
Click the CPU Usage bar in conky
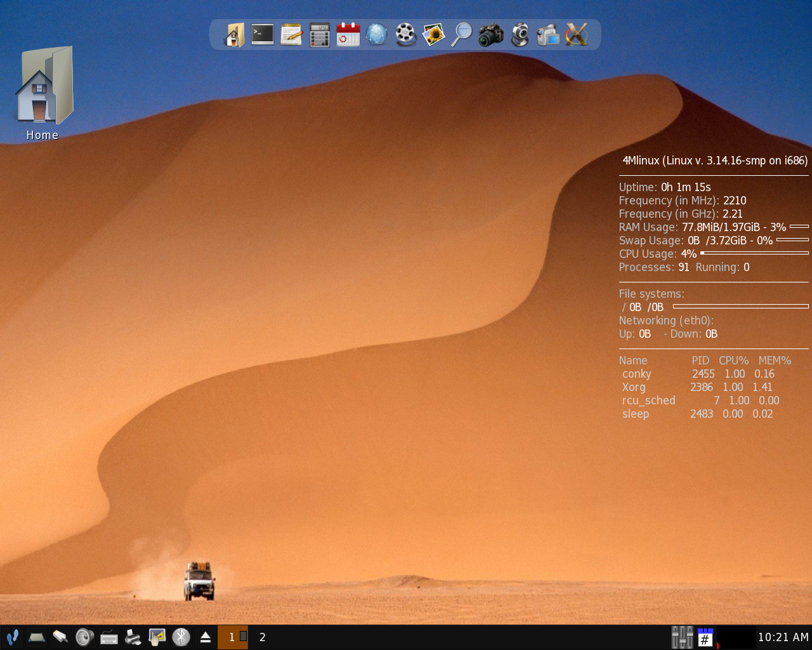tap(754, 253)
